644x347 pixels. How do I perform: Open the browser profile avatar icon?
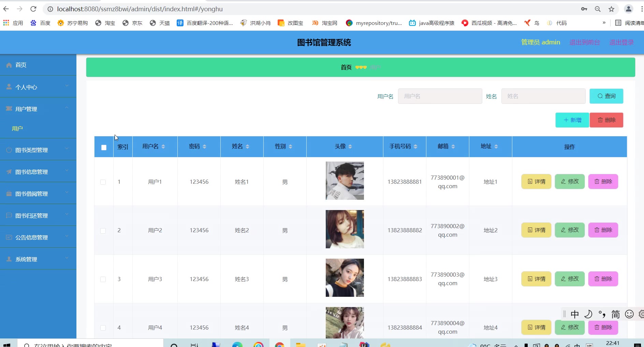628,9
